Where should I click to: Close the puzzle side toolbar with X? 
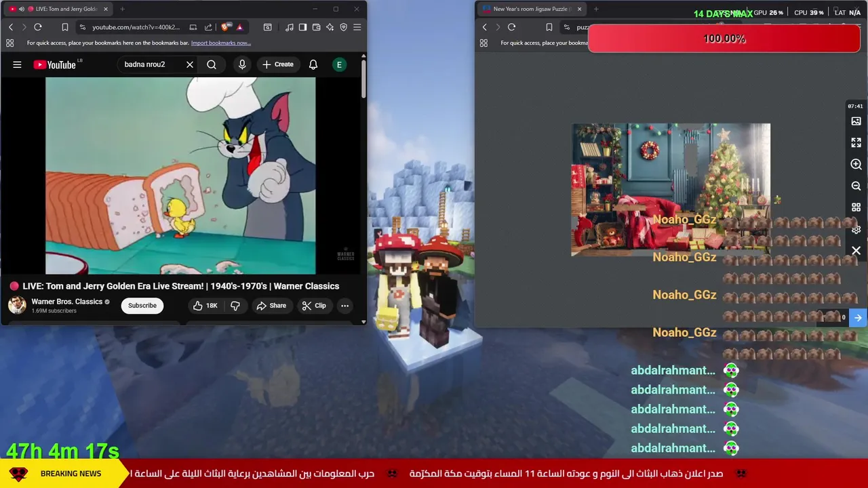pos(856,251)
